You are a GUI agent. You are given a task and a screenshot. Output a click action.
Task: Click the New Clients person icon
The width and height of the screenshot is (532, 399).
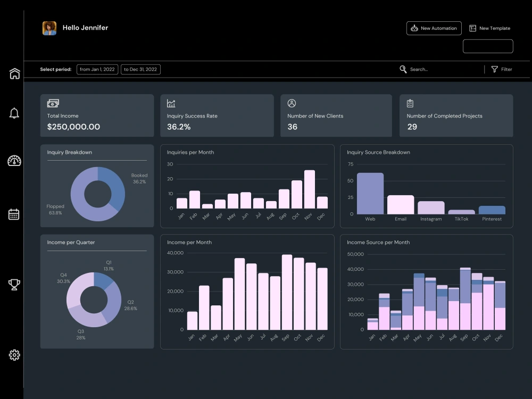click(292, 103)
